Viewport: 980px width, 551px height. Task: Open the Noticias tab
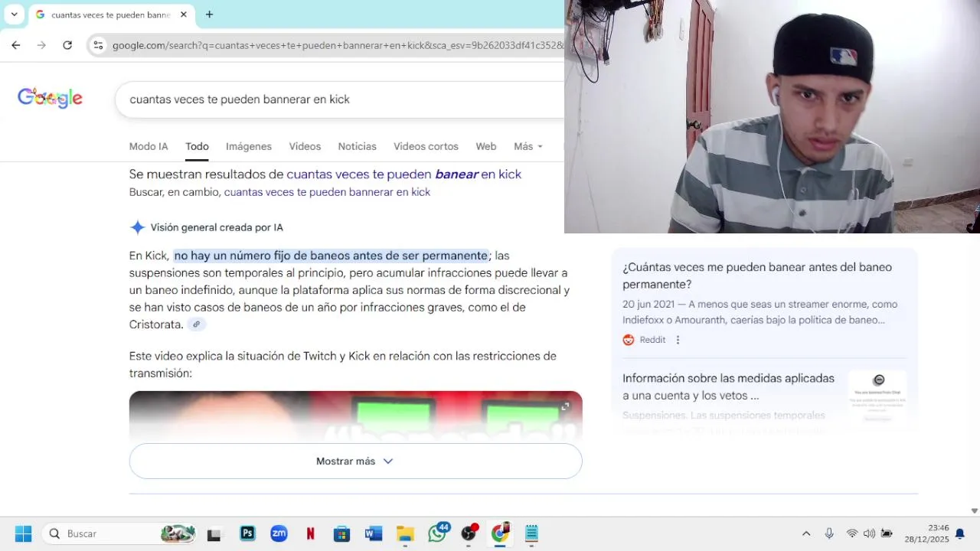[x=358, y=146]
